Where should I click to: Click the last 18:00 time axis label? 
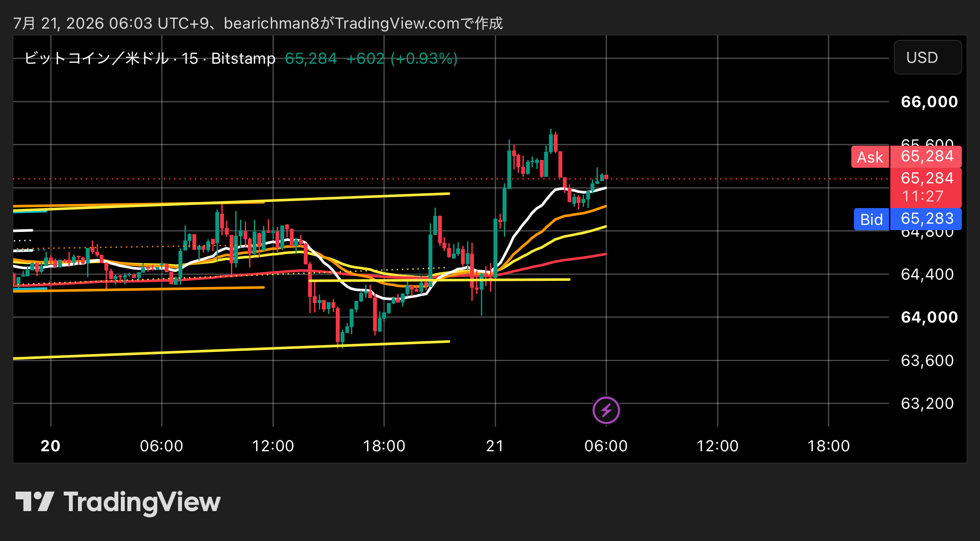pos(828,446)
